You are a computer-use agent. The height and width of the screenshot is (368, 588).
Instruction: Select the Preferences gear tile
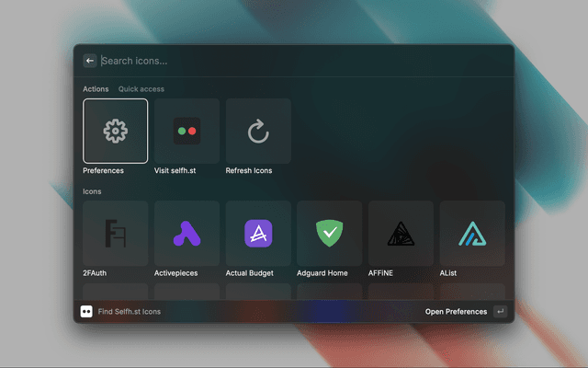(115, 131)
